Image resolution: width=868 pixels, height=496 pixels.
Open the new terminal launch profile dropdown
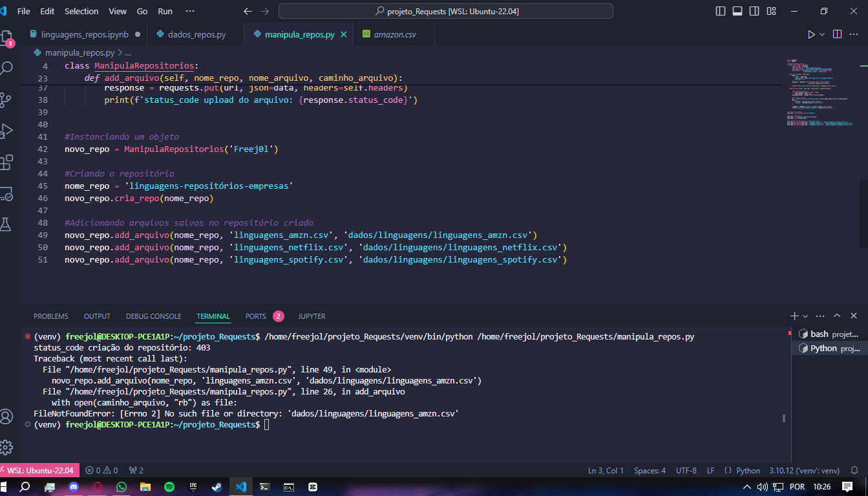[x=805, y=316]
